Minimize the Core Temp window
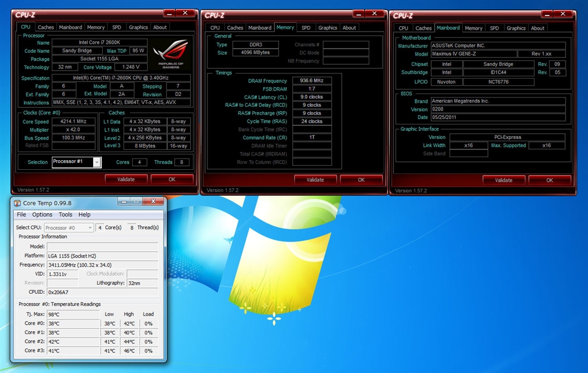Screen dimensions: 588x373 pyautogui.click(x=124, y=201)
